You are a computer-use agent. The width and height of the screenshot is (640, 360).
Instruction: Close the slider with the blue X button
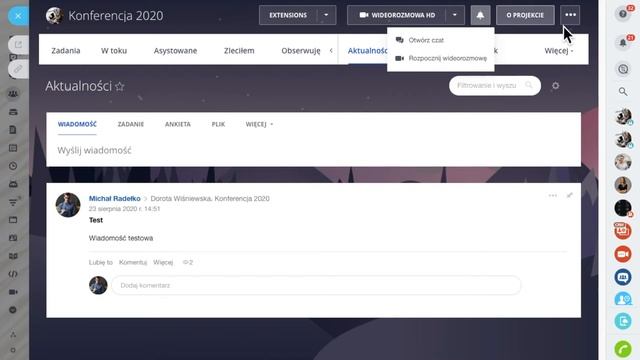(x=18, y=16)
